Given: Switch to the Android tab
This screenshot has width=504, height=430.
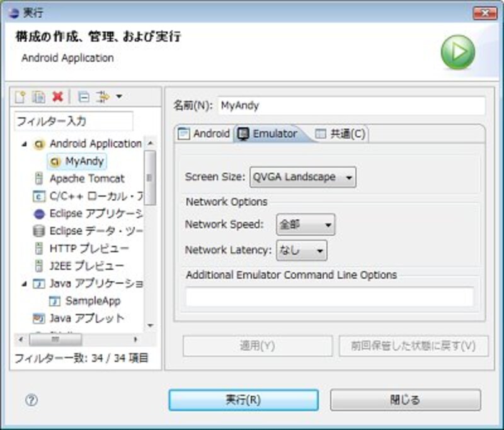Looking at the screenshot, I should pos(203,134).
